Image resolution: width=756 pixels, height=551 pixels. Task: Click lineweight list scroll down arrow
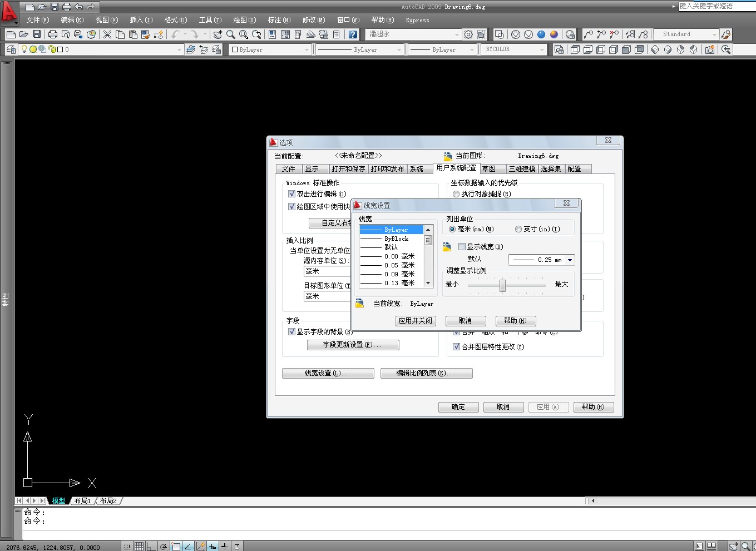tap(428, 283)
